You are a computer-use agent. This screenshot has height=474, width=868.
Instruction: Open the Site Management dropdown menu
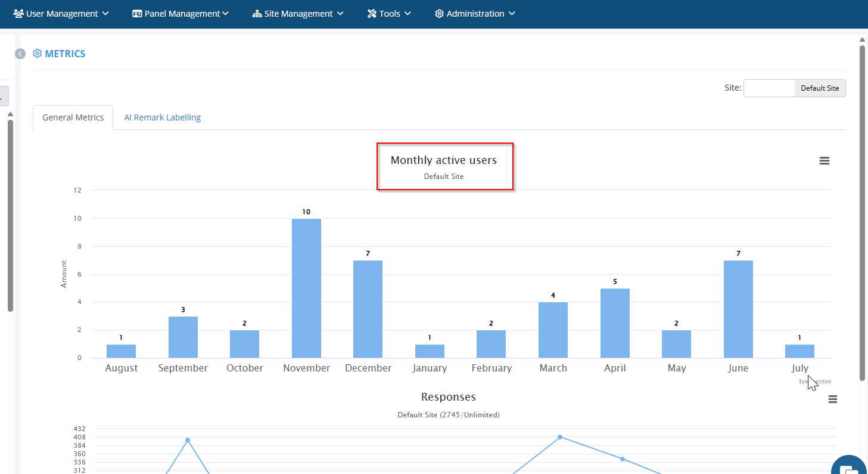coord(298,13)
